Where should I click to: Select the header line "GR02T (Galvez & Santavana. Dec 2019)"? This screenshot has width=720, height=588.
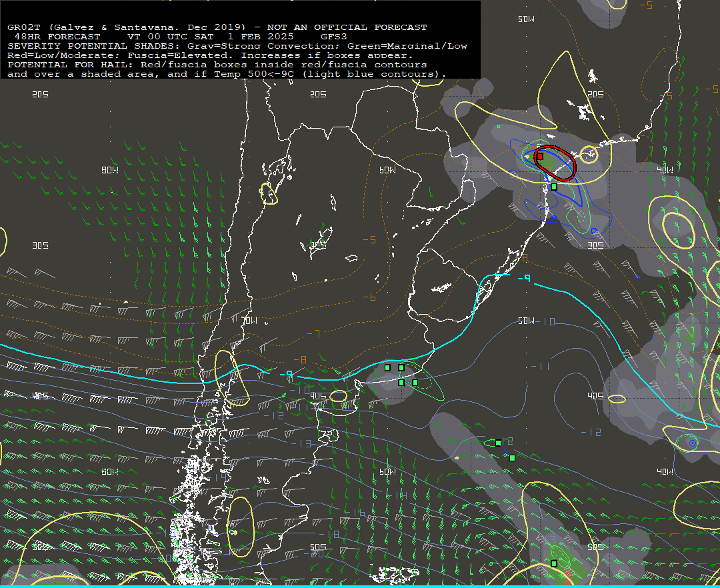point(126,27)
